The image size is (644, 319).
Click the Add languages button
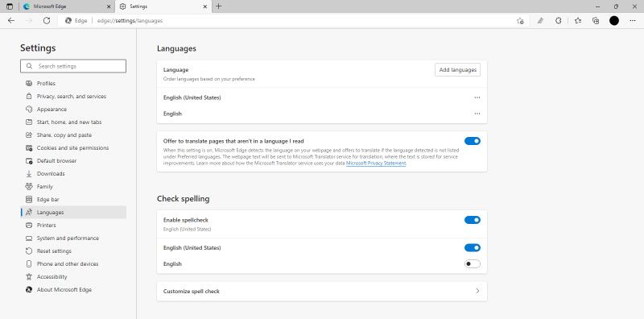pyautogui.click(x=457, y=70)
